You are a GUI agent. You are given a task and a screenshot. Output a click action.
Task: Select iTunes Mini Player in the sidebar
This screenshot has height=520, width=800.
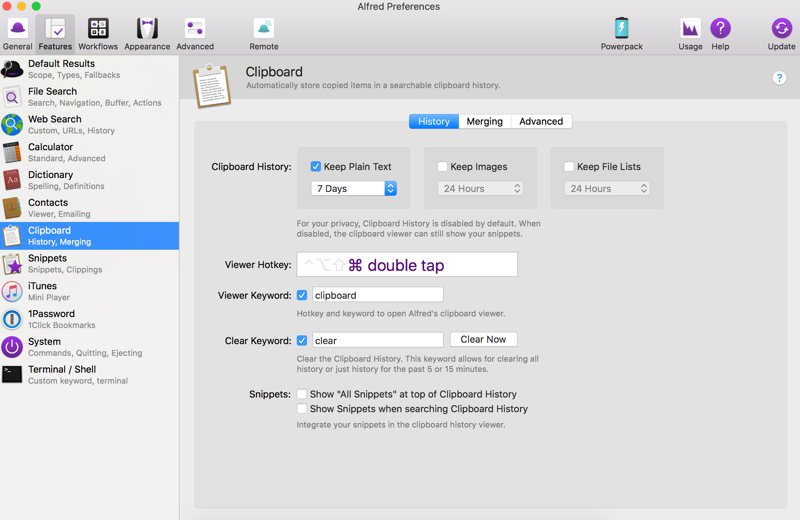[x=89, y=291]
